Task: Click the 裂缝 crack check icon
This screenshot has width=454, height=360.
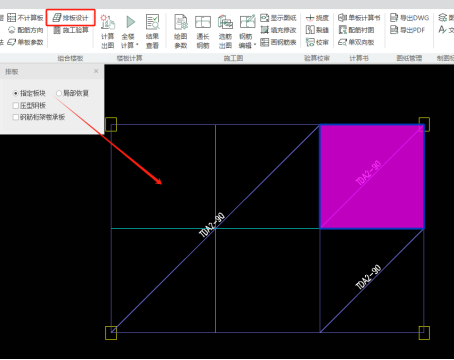Action: pyautogui.click(x=310, y=30)
